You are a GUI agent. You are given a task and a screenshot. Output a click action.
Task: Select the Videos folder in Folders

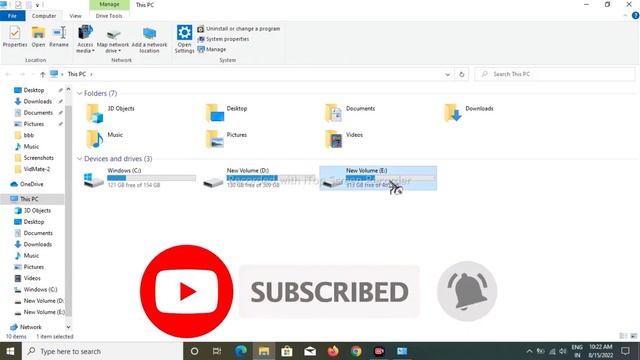click(344, 139)
